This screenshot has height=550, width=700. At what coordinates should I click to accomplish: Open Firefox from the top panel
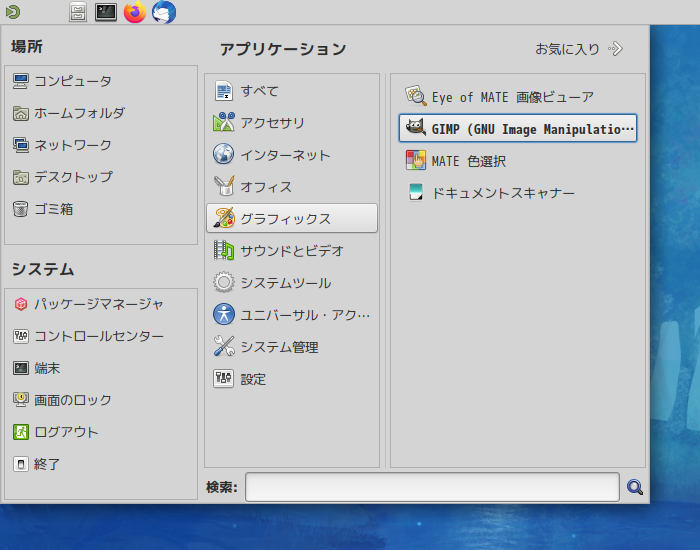[x=135, y=12]
